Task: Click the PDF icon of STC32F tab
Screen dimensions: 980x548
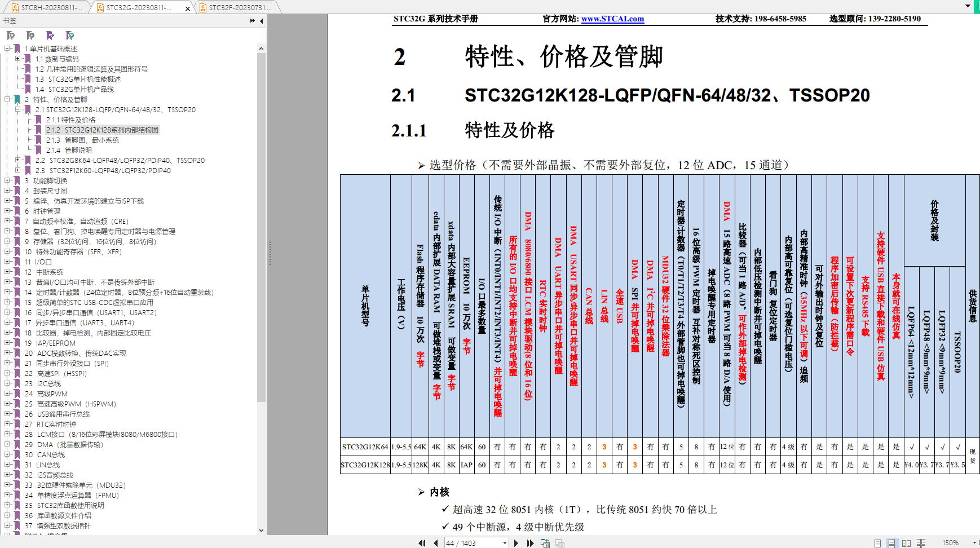Action: tap(203, 7)
